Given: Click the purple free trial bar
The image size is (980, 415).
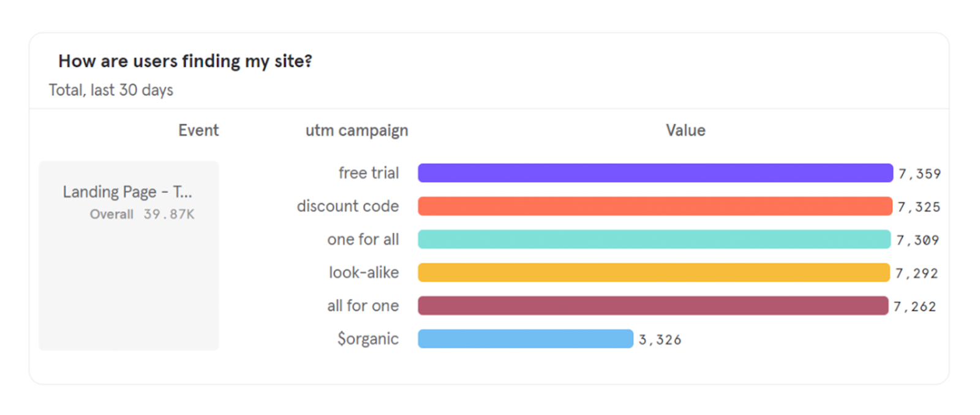Looking at the screenshot, I should coord(655,173).
